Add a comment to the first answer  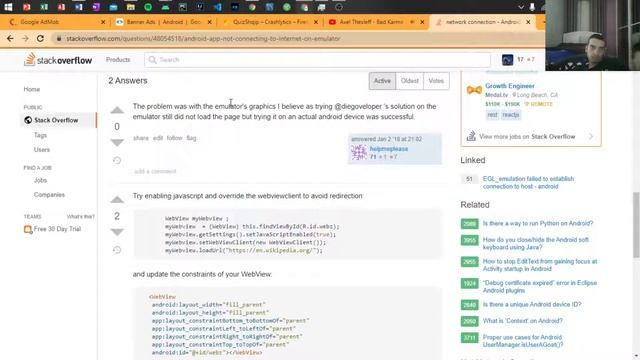coord(155,171)
